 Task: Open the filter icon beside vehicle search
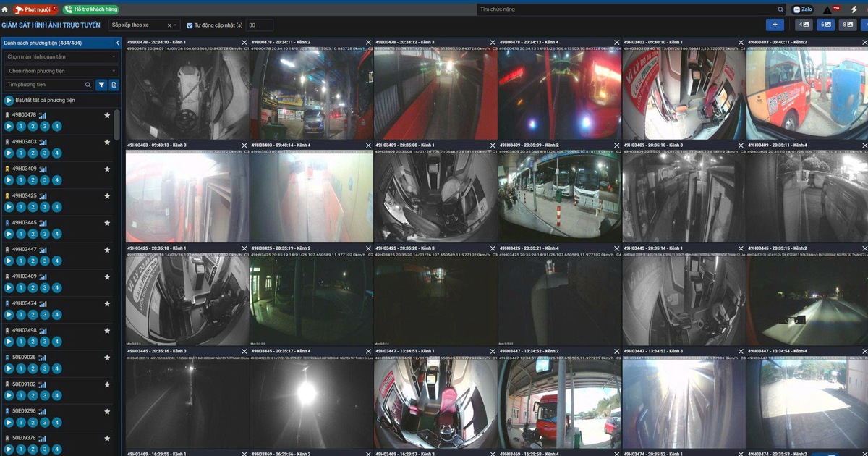[x=102, y=85]
